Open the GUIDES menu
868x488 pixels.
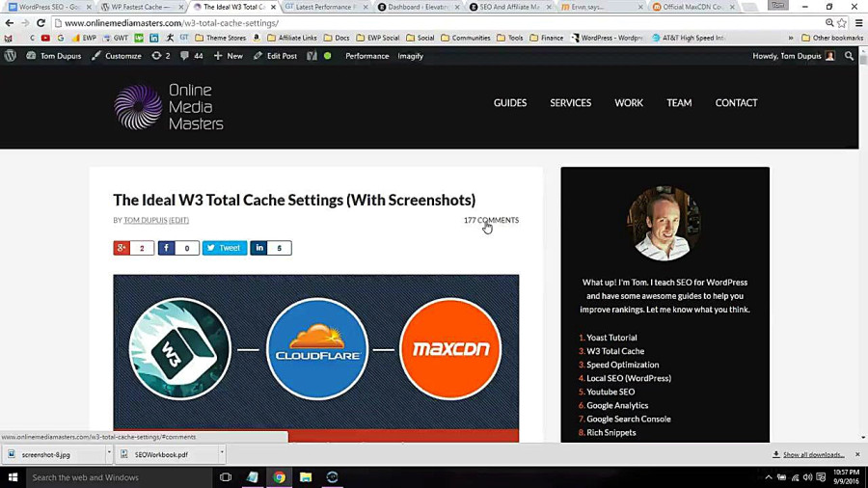point(510,103)
